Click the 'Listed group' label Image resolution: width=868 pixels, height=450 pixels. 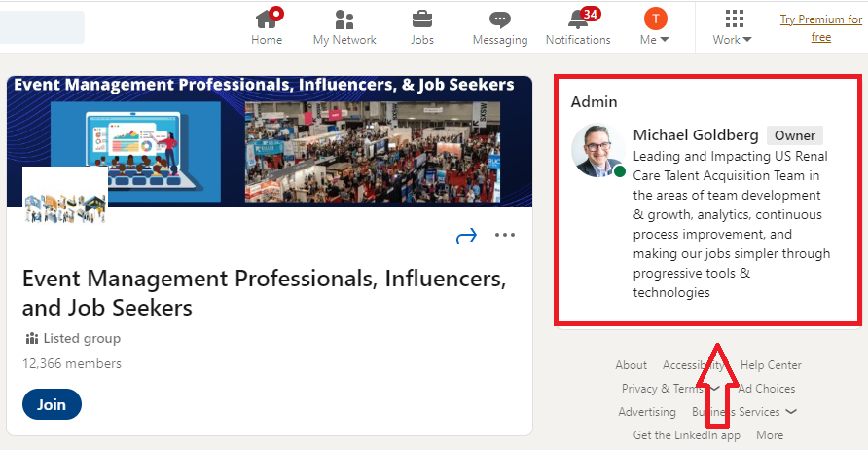point(82,338)
